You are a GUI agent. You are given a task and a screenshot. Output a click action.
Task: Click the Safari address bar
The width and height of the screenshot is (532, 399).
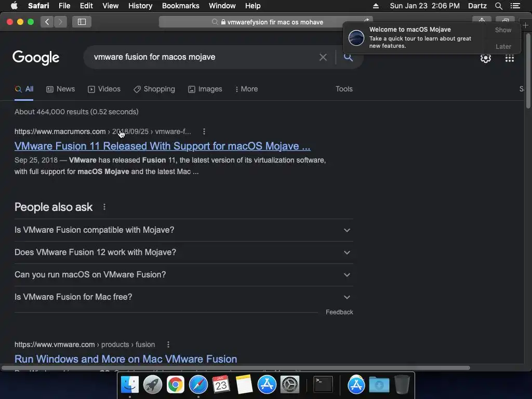pyautogui.click(x=265, y=22)
